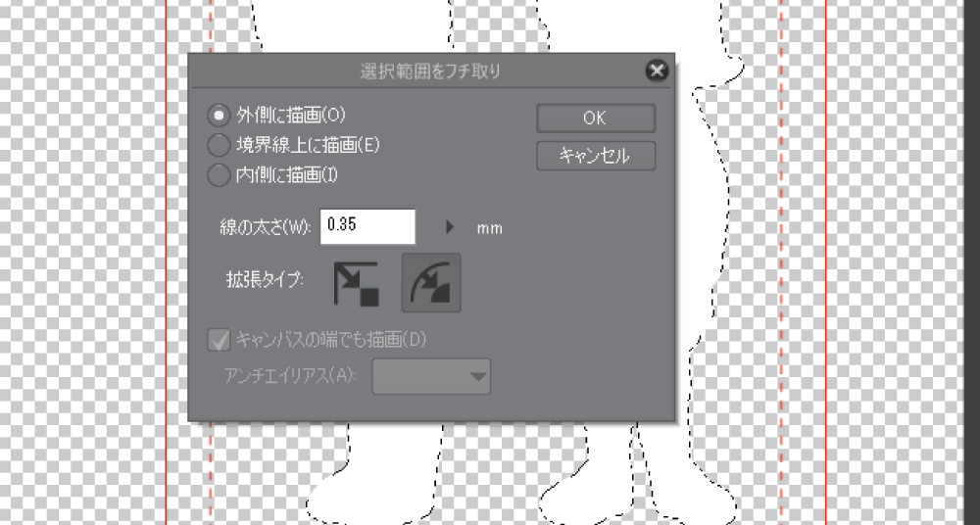Close the 選択範囲をフチ取り dialog
The height and width of the screenshot is (525, 980).
[657, 71]
